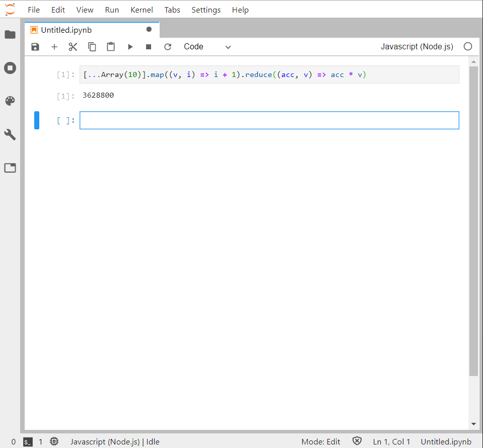Paste cell from clipboard

click(111, 47)
